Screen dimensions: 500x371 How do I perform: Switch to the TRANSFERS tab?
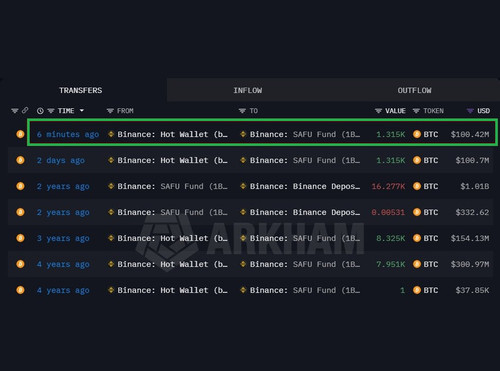tap(81, 90)
